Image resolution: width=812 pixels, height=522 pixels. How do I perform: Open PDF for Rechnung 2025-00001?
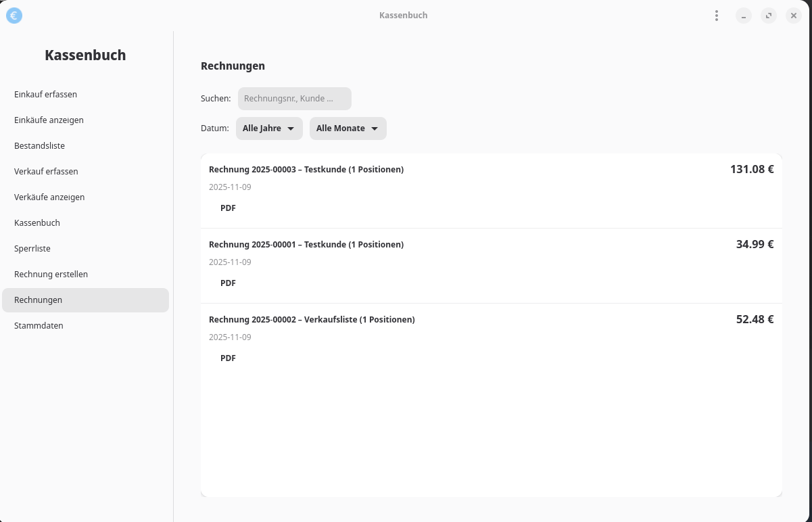tap(228, 283)
